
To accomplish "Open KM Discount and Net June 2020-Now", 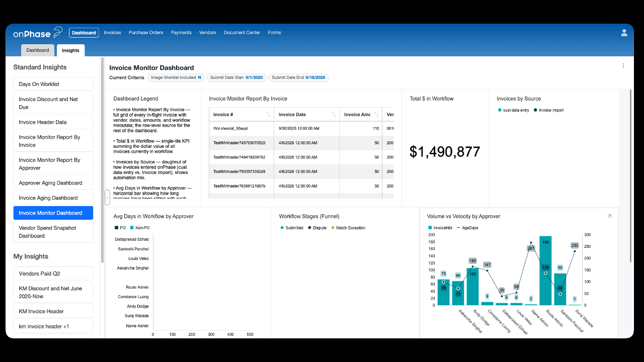I will coord(53,293).
